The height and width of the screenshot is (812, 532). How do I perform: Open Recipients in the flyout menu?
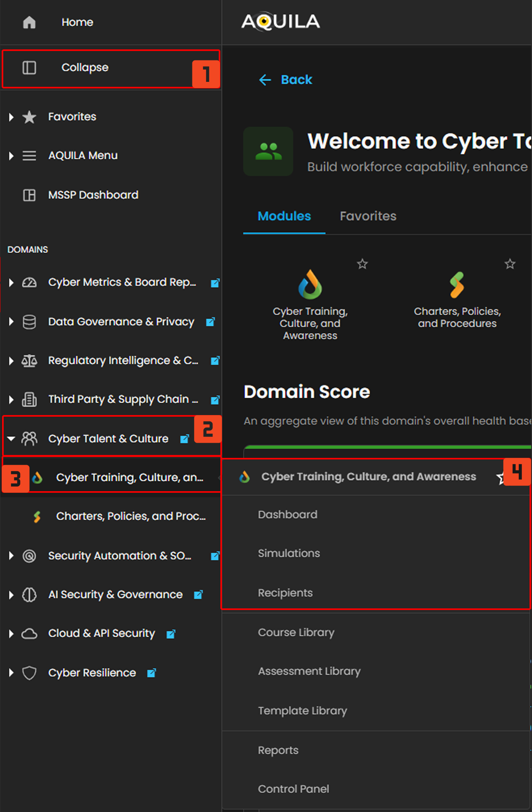(285, 593)
